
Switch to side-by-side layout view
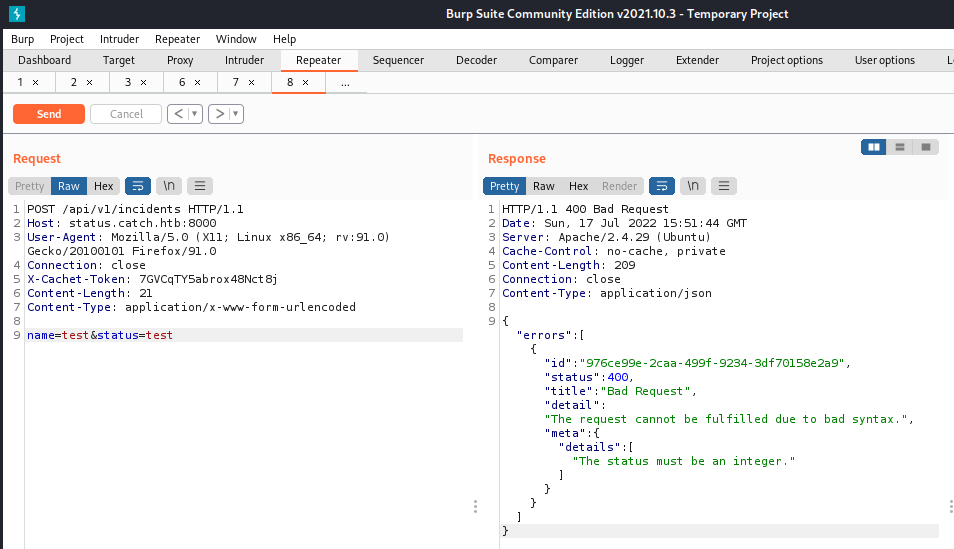pyautogui.click(x=874, y=147)
